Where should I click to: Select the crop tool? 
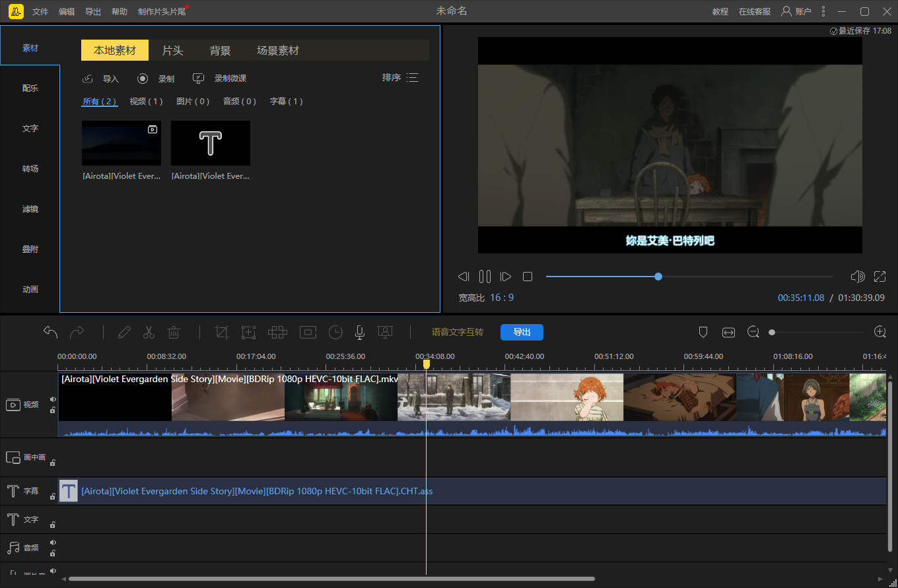point(222,332)
